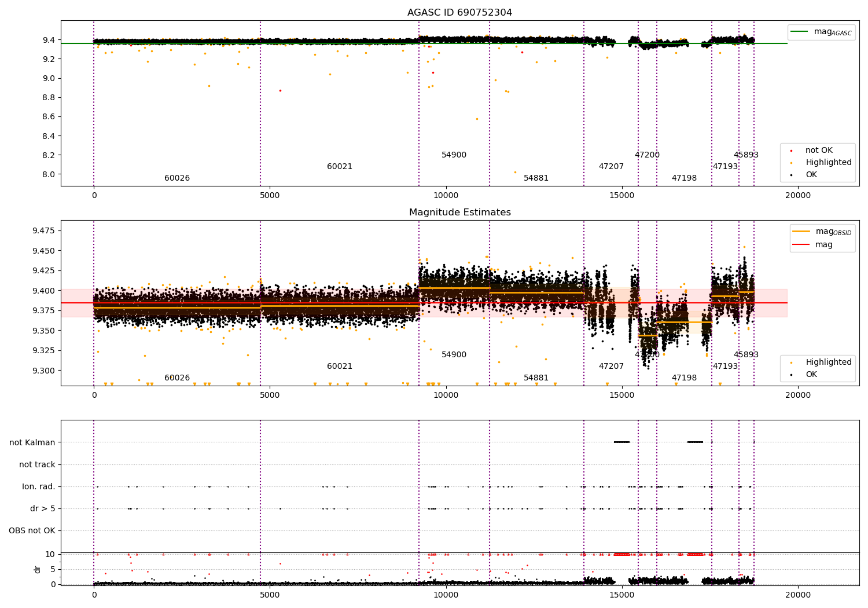This screenshot has height=608, width=868.
Task: Click OBSID label 54900 in Magnitude Estimates plot
Action: point(454,355)
